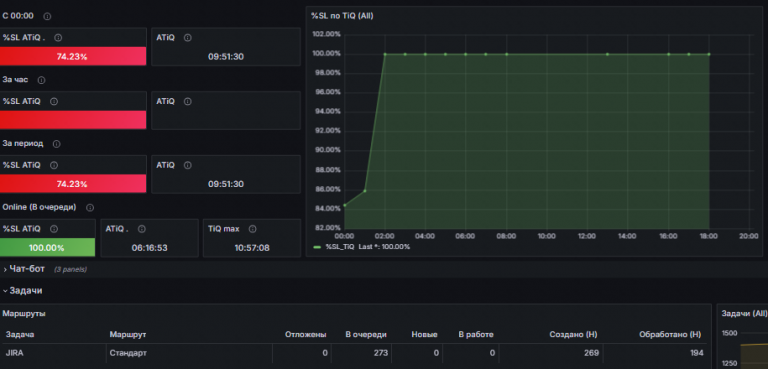
Task: Sort table by the Обработано (Н) column
Action: 670,335
